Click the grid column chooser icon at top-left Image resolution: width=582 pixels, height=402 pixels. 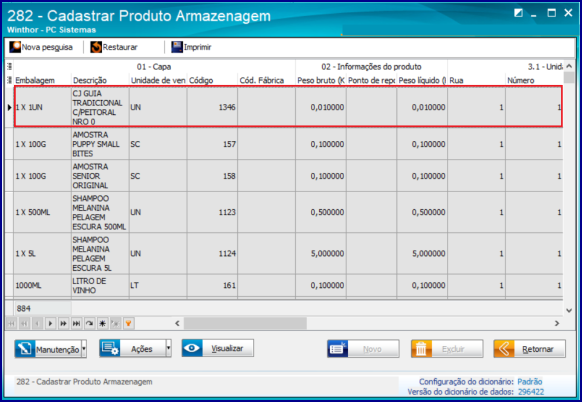(9, 67)
